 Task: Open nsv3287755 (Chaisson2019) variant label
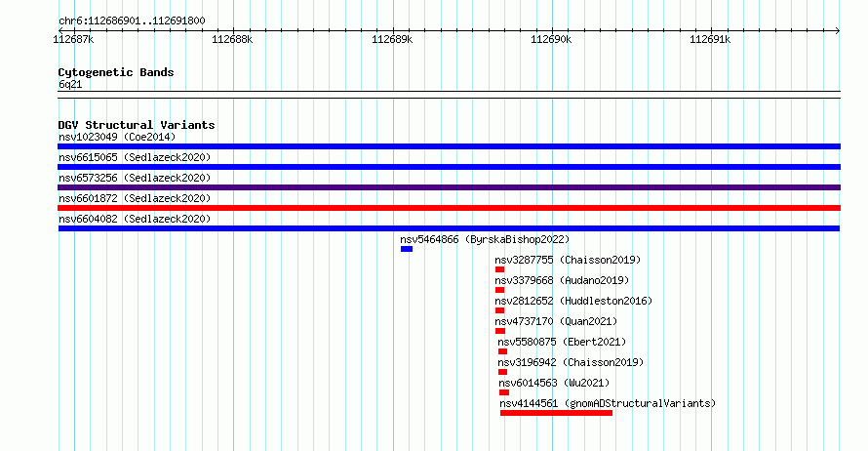point(568,260)
